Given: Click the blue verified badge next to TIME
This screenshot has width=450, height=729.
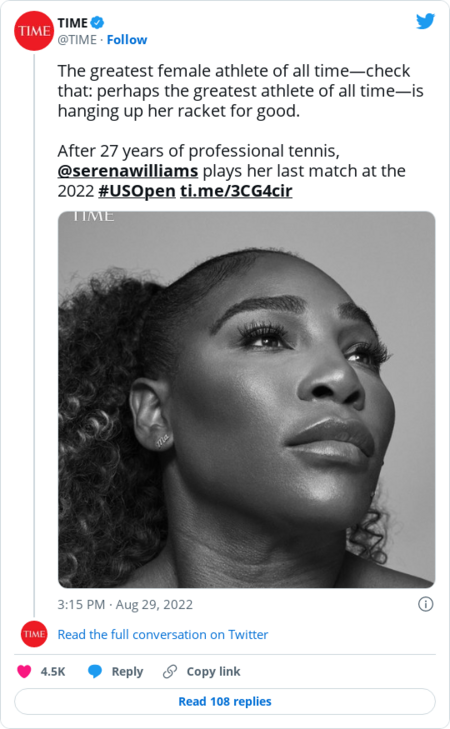Looking at the screenshot, I should [97, 22].
